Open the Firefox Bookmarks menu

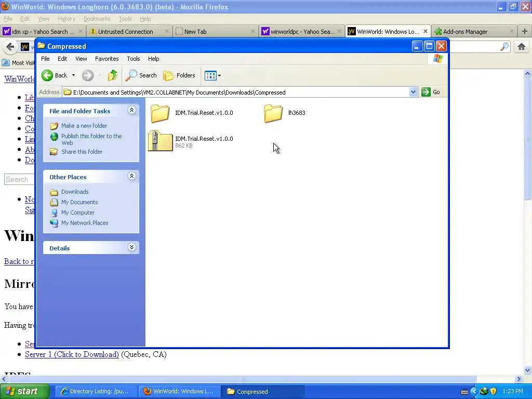[97, 19]
